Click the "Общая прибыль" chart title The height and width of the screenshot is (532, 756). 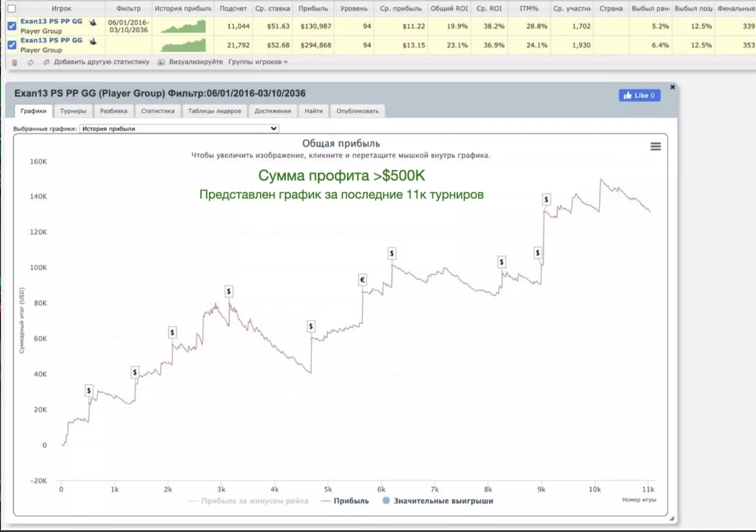coord(341,144)
